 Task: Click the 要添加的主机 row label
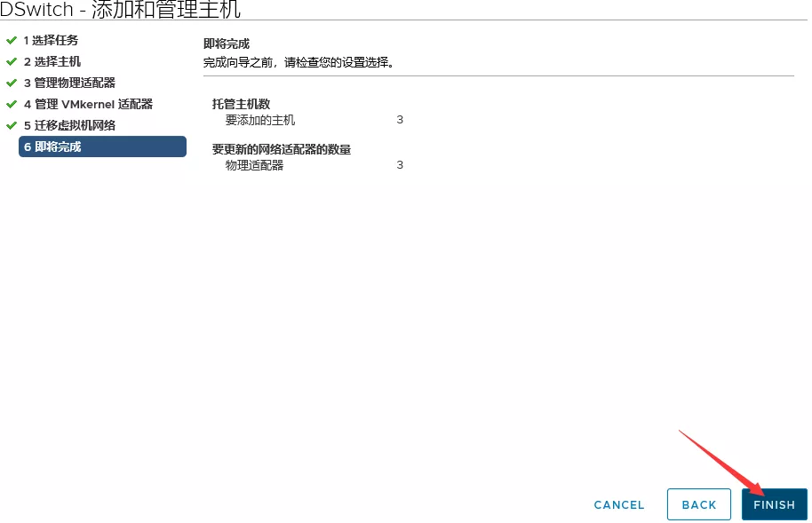(259, 120)
